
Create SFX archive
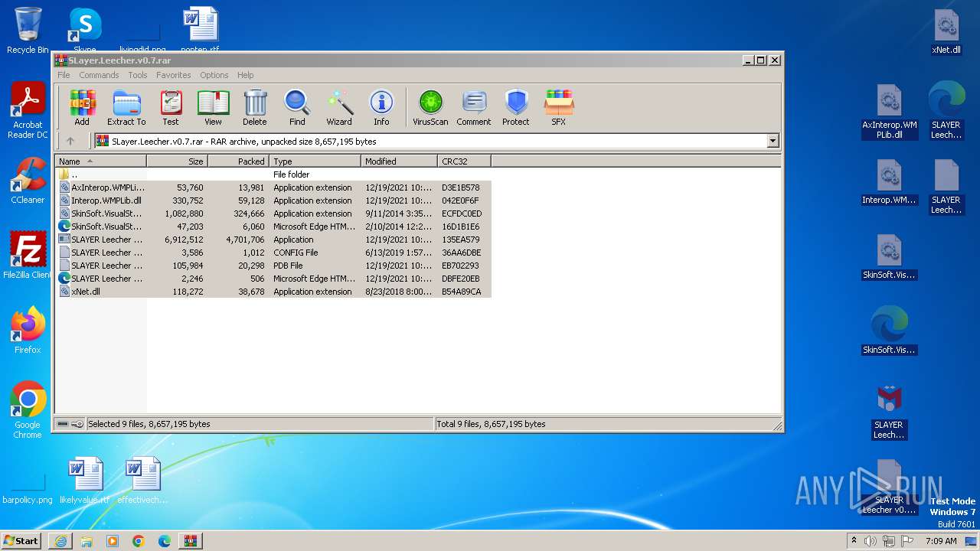(x=559, y=107)
